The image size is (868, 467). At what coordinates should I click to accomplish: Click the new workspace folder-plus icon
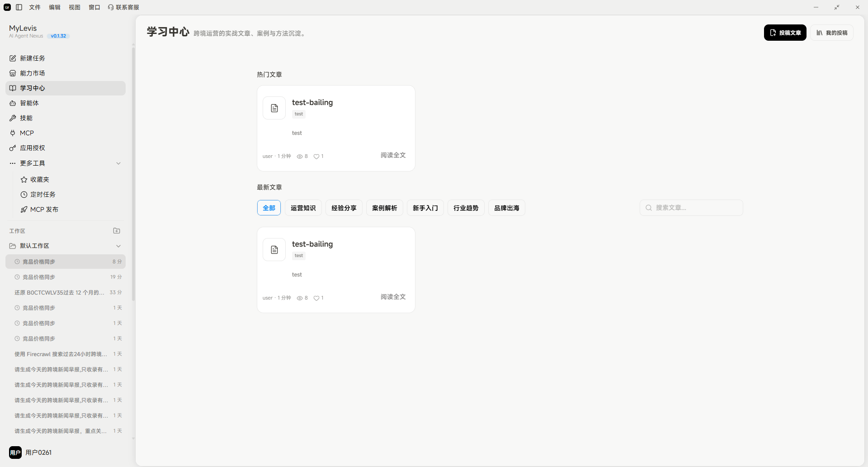pos(117,231)
